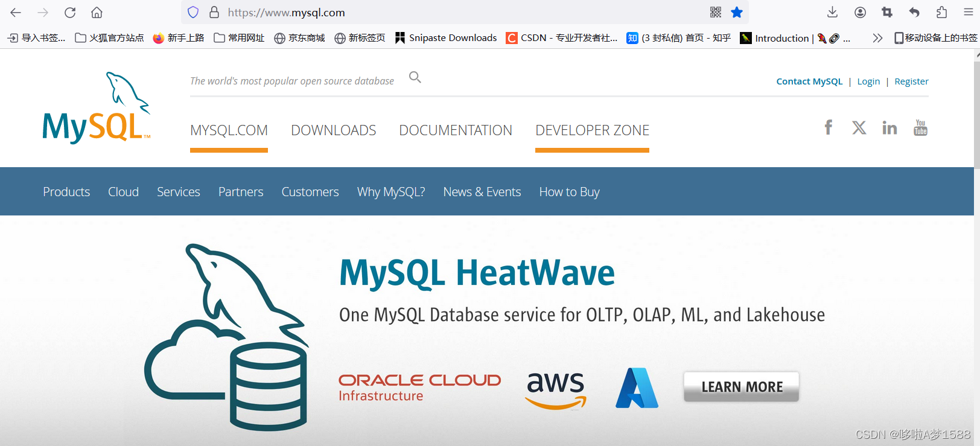Open the 导入书签 bookmark item
The image size is (980, 446).
click(x=37, y=38)
